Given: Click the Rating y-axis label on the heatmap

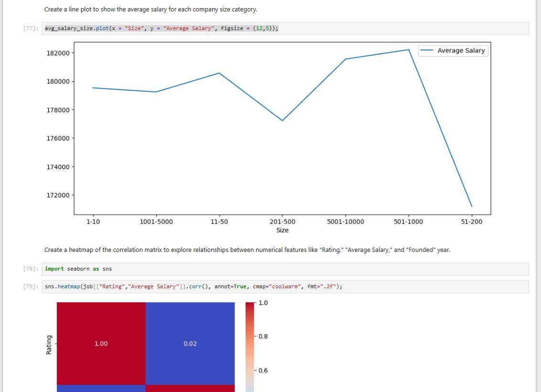Looking at the screenshot, I should (x=49, y=343).
